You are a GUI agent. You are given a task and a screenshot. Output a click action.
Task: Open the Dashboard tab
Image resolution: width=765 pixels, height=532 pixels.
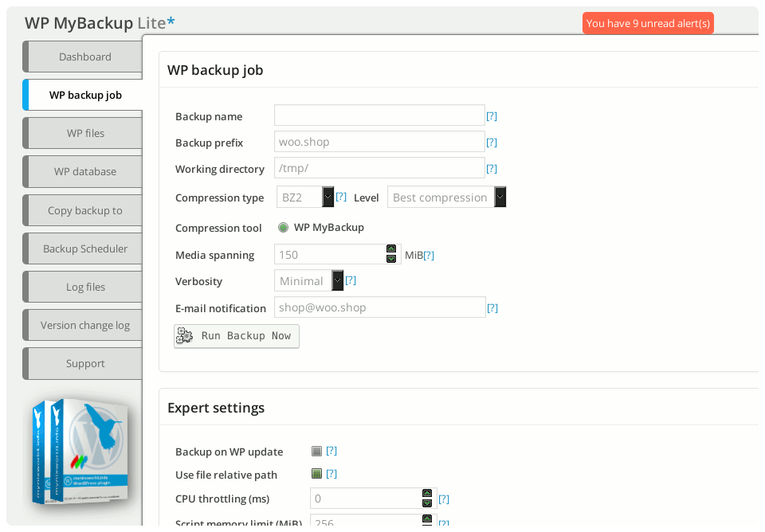83,57
